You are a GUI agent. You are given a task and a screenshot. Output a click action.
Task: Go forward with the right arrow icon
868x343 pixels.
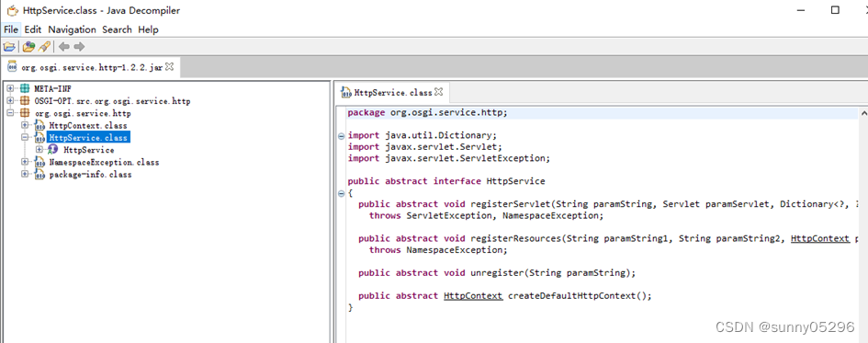[79, 47]
